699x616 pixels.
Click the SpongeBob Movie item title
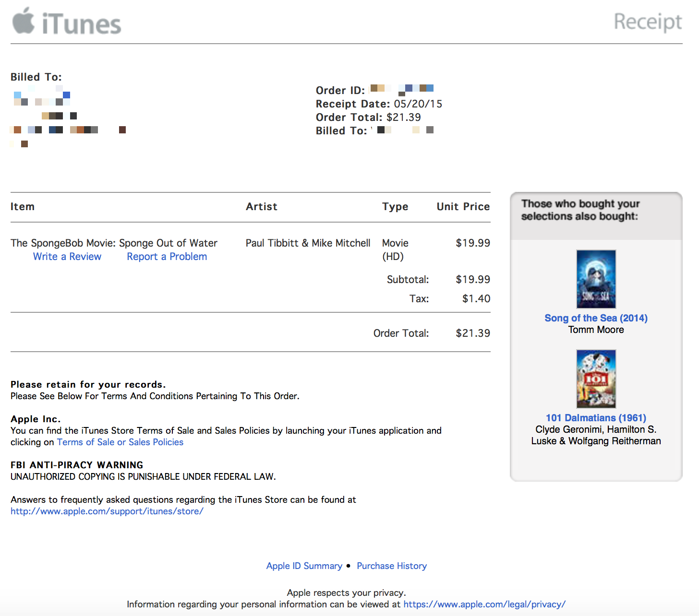pyautogui.click(x=114, y=243)
